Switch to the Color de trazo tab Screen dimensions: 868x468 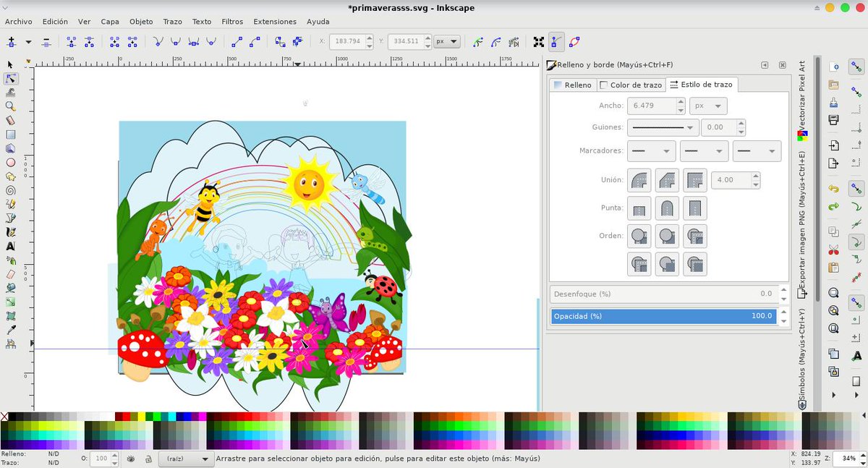(630, 85)
